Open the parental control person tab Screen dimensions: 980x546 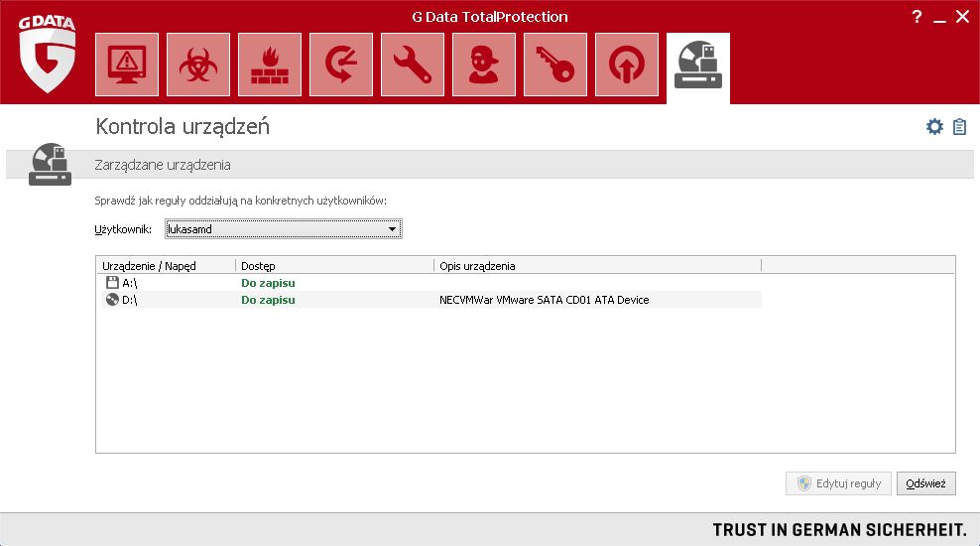click(x=484, y=65)
